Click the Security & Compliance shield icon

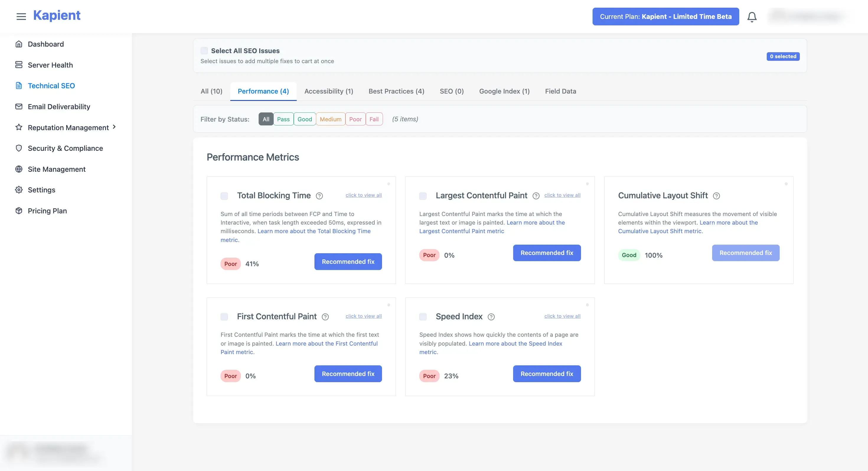click(19, 148)
